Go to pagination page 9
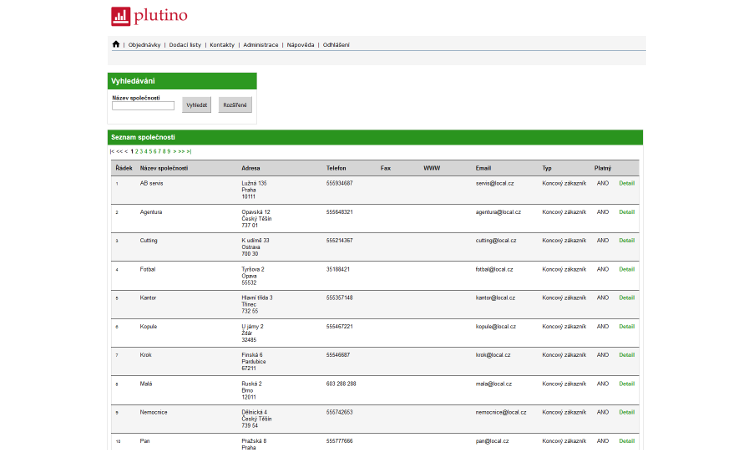Image resolution: width=750 pixels, height=450 pixels. pyautogui.click(x=168, y=151)
